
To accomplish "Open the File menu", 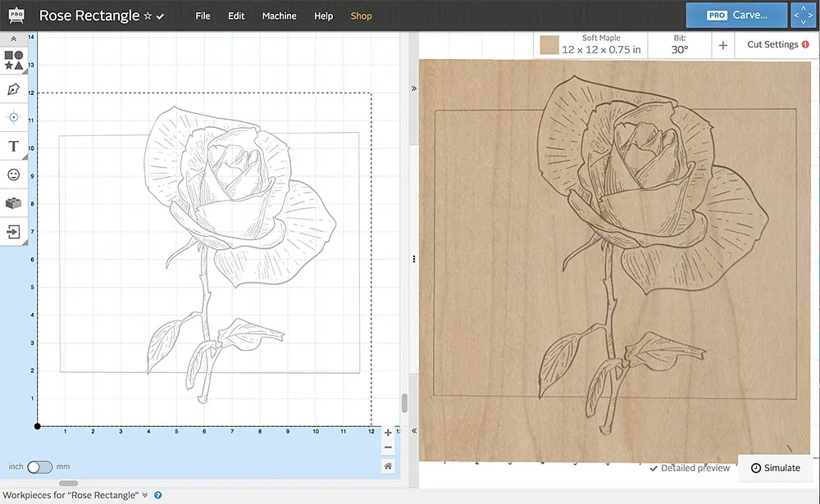I will click(x=203, y=16).
